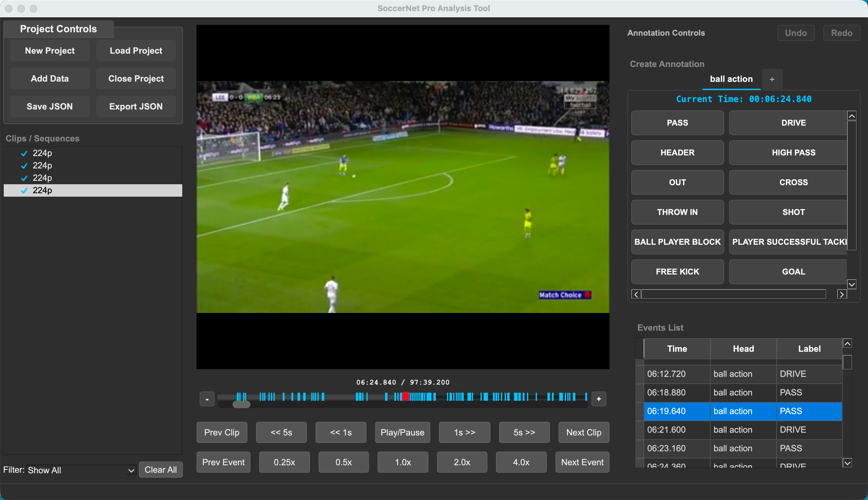The image size is (868, 500).
Task: Uncheck the highlighted 224p clip checkmark
Action: click(x=24, y=190)
